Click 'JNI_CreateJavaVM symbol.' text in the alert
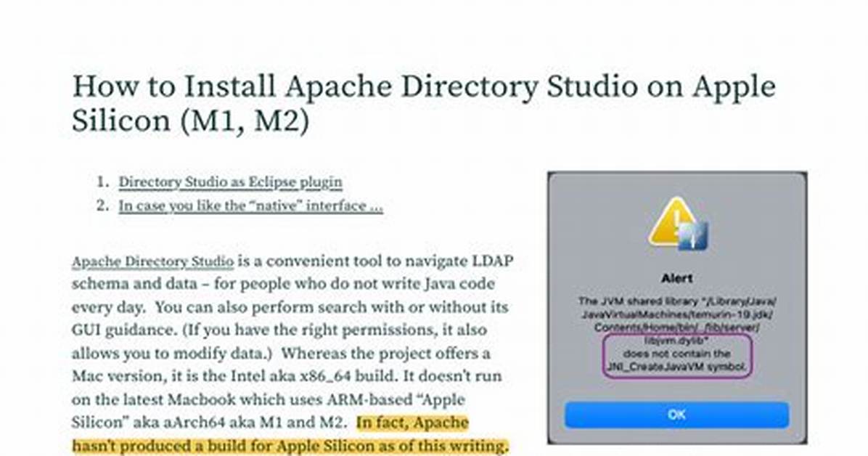 pyautogui.click(x=676, y=367)
